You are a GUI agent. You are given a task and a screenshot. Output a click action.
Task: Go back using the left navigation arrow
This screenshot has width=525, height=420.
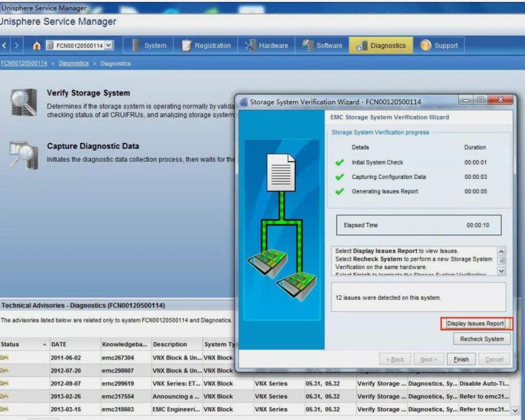[5, 46]
